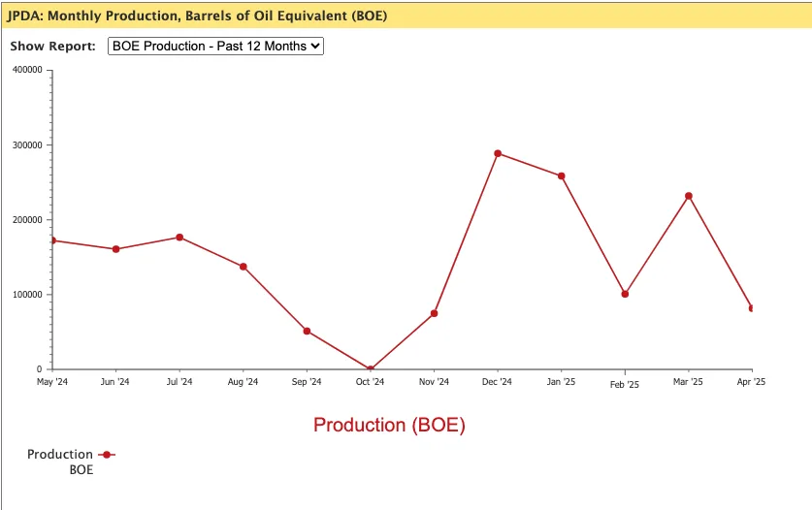Click the red Production legend marker
The height and width of the screenshot is (510, 812).
[x=107, y=455]
